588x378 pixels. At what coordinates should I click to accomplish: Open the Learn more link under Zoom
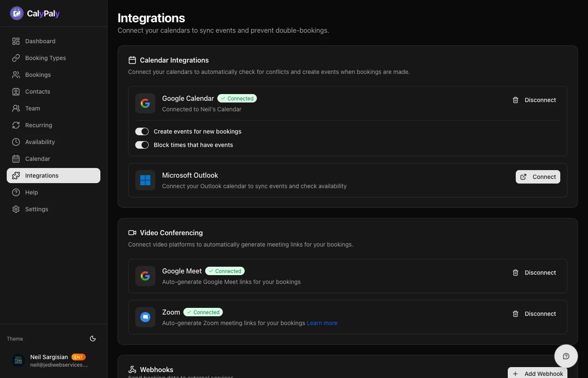[322, 323]
